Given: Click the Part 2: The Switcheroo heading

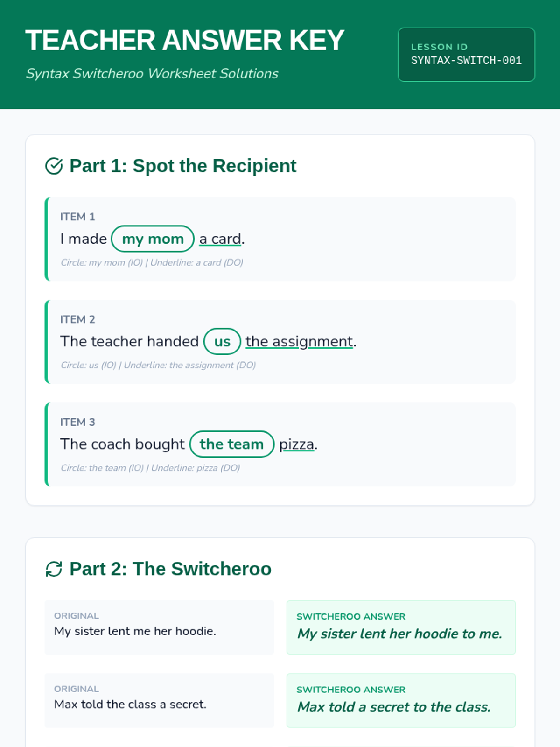Looking at the screenshot, I should 170,569.
